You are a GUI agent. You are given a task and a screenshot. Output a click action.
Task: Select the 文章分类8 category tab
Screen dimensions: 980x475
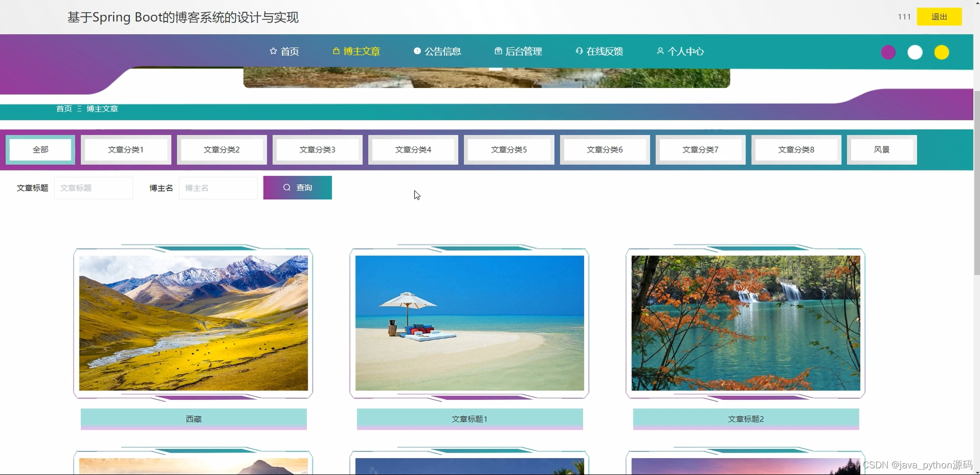796,149
